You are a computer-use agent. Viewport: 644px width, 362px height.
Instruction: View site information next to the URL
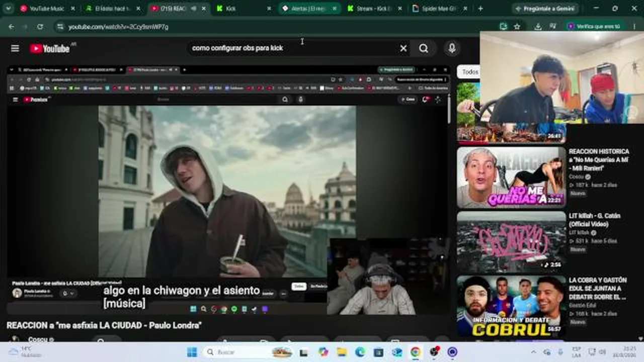coord(60,27)
